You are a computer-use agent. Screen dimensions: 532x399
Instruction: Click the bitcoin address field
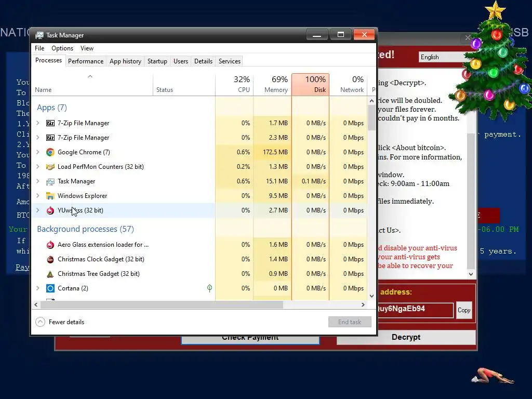pyautogui.click(x=415, y=310)
